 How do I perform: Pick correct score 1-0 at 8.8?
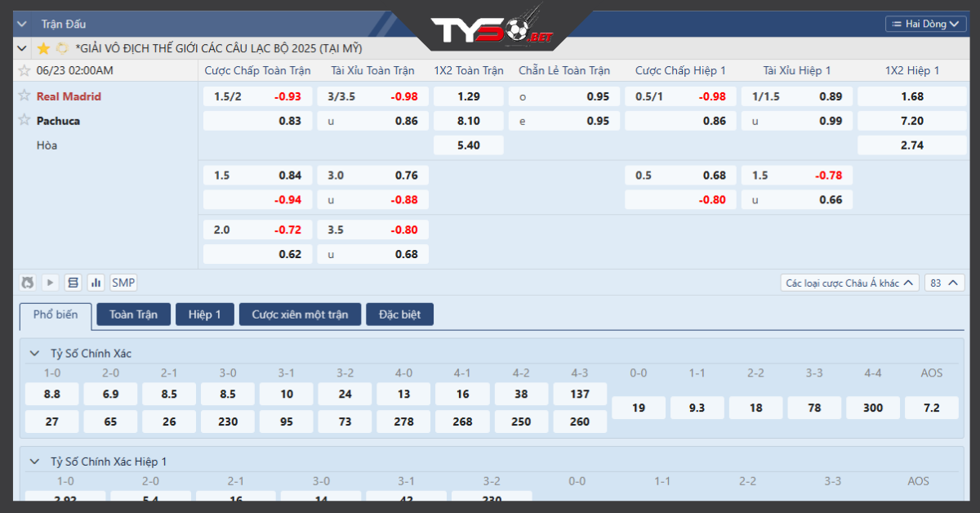click(x=52, y=395)
